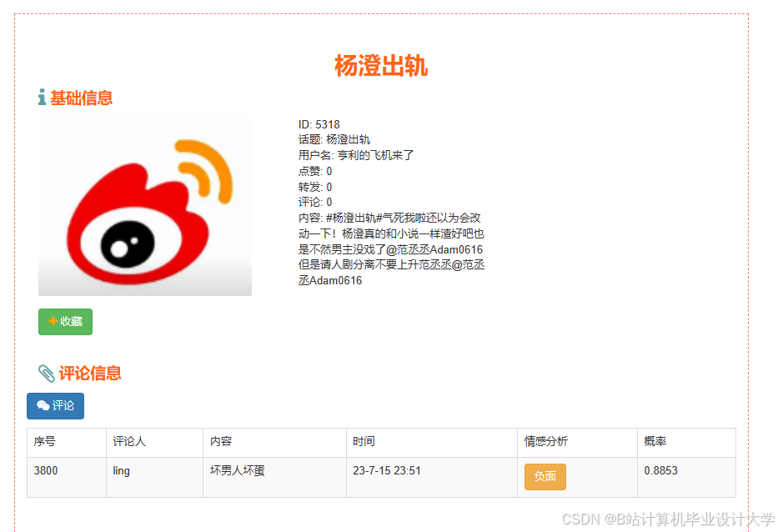The width and height of the screenshot is (778, 532).
Task: Click the orange 负面 sentiment label
Action: [545, 477]
